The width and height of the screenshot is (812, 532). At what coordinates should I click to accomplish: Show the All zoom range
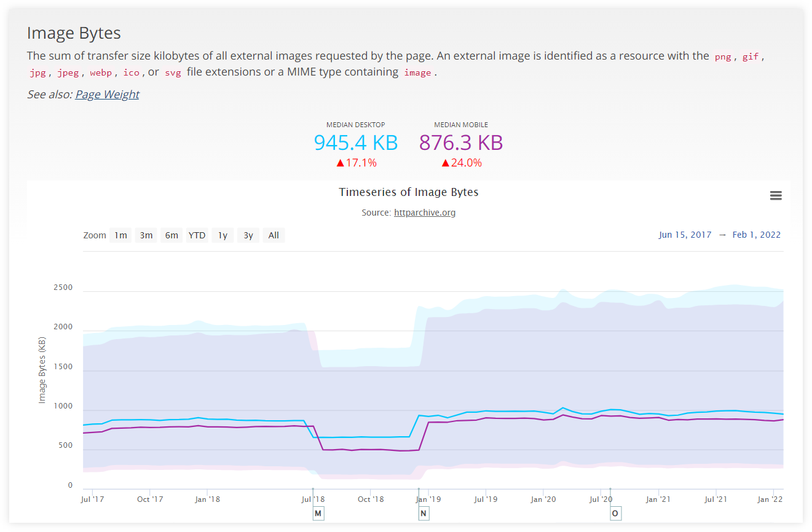coord(274,235)
